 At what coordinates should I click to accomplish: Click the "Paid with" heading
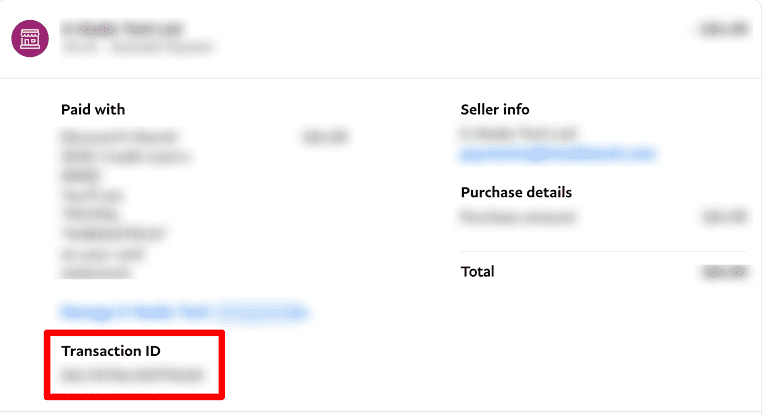[x=93, y=109]
